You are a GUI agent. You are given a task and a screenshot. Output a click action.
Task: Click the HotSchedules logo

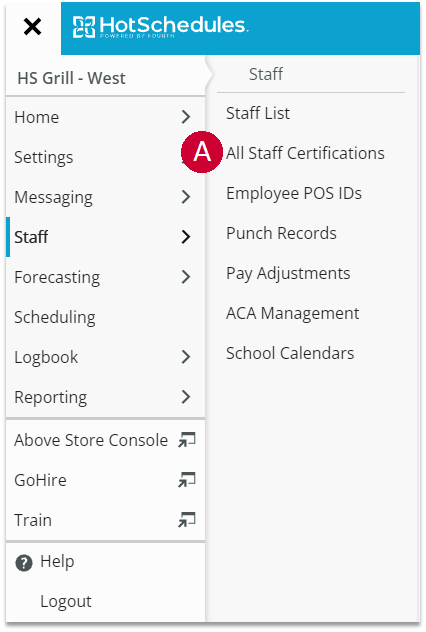[160, 27]
